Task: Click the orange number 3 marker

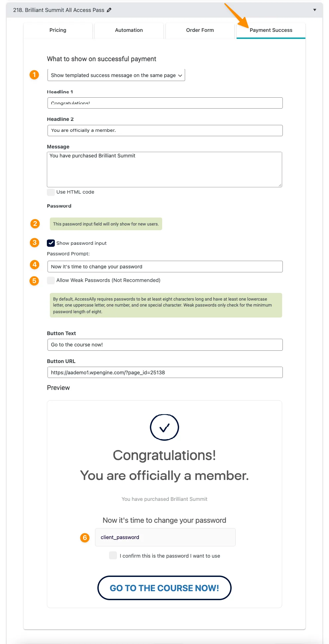Action: (35, 242)
